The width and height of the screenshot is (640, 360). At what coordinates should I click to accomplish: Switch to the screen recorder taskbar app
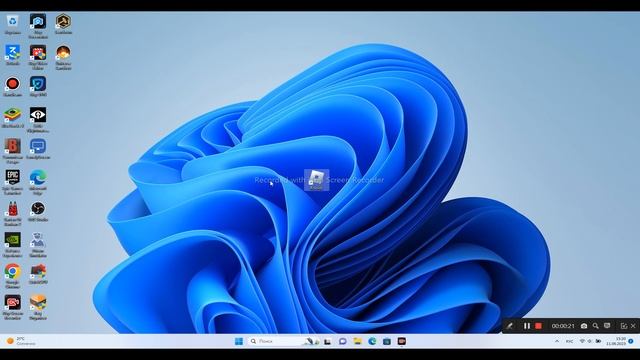402,341
